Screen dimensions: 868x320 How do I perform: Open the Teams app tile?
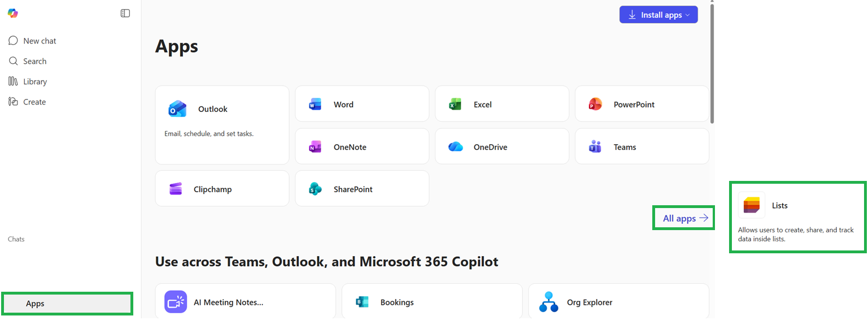click(642, 146)
